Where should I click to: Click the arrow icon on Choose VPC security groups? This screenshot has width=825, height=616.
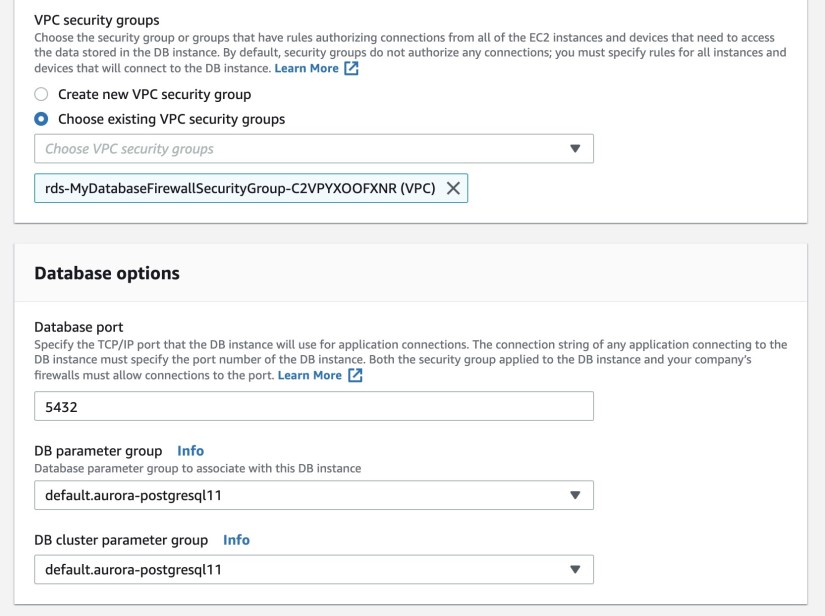[x=574, y=149]
